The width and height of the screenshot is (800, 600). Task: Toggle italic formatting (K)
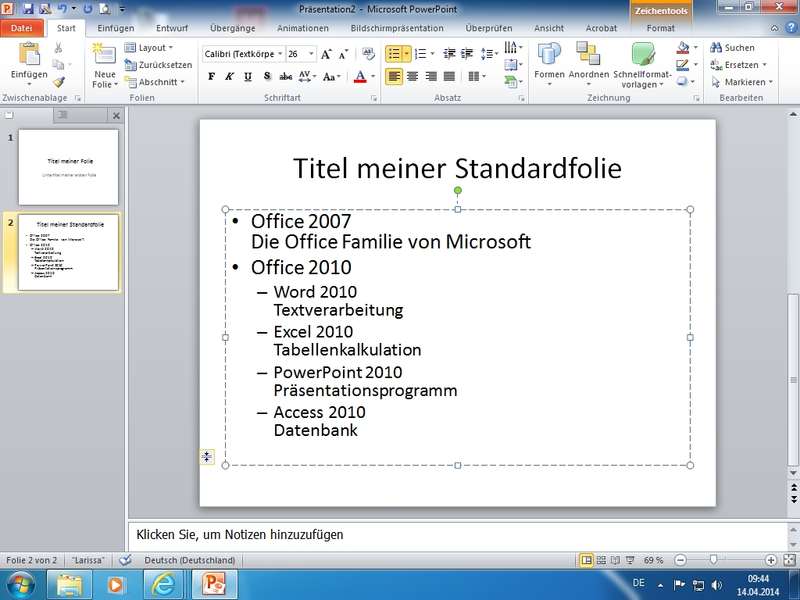click(230, 77)
